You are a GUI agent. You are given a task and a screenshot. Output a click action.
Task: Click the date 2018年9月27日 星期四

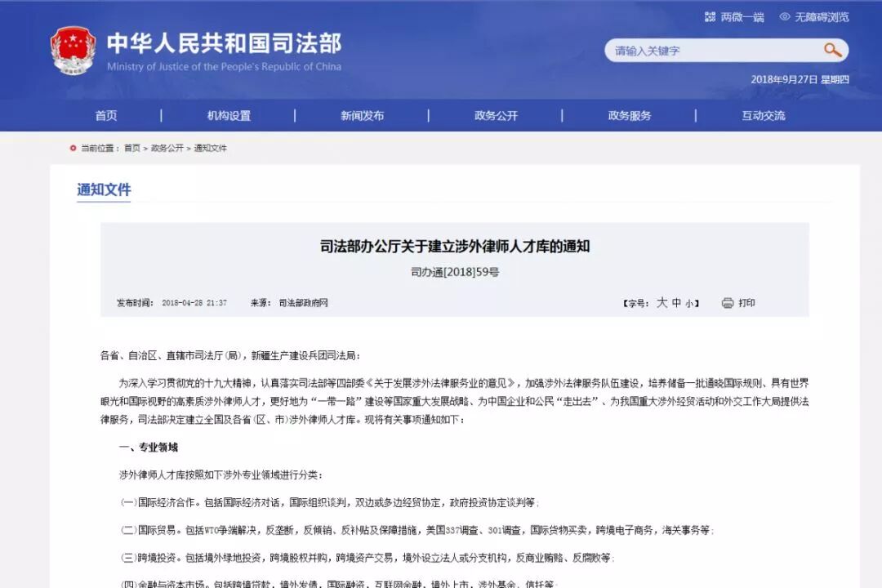tap(800, 79)
